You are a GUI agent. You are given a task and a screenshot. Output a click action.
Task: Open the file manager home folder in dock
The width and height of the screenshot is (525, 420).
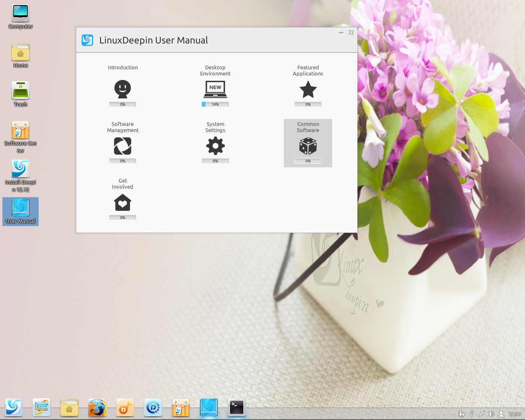tap(69, 407)
